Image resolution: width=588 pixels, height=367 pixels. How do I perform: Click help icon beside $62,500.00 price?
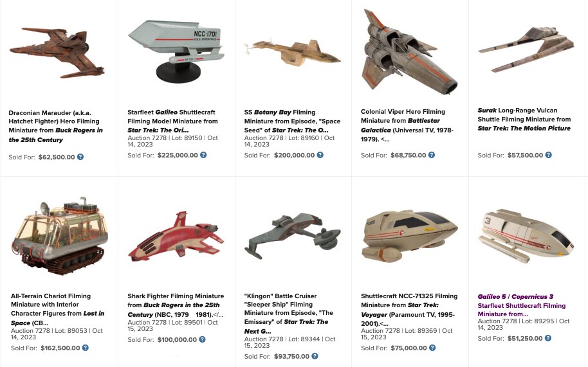point(80,157)
